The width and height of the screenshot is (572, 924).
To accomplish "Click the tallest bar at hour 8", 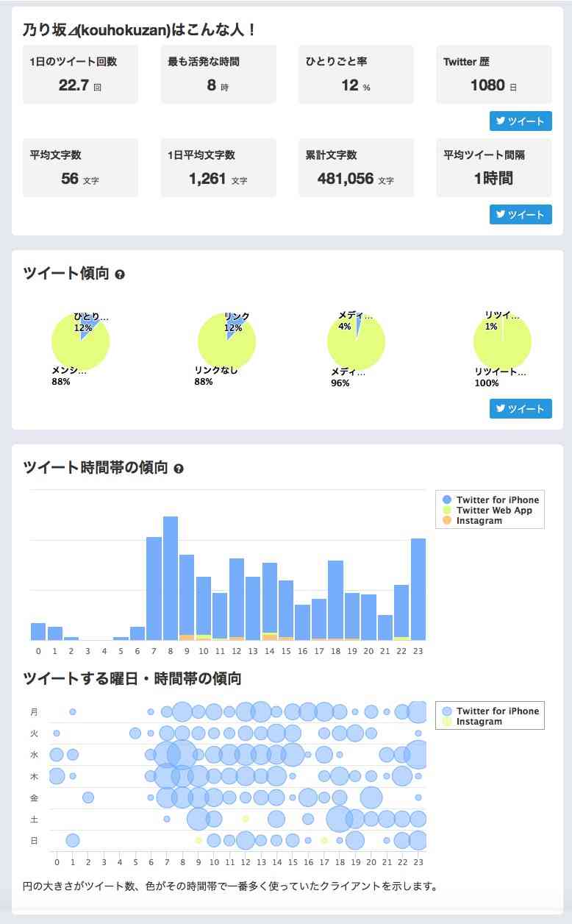I will 171,577.
